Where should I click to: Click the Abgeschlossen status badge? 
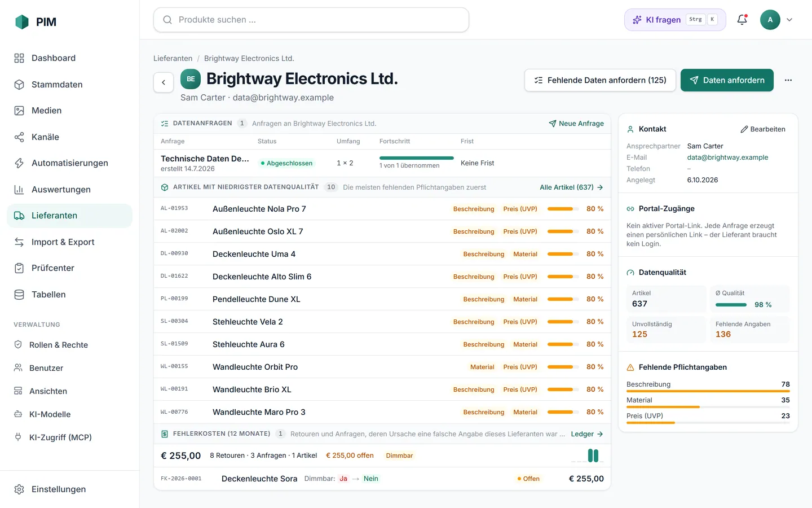pos(286,163)
